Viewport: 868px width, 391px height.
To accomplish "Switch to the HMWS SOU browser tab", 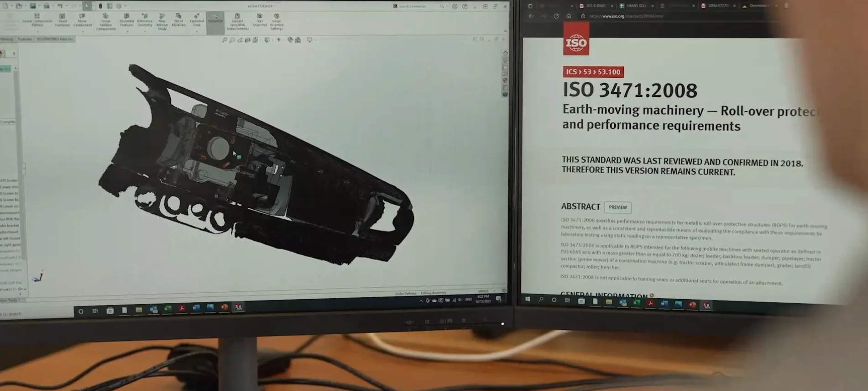I will [x=637, y=6].
